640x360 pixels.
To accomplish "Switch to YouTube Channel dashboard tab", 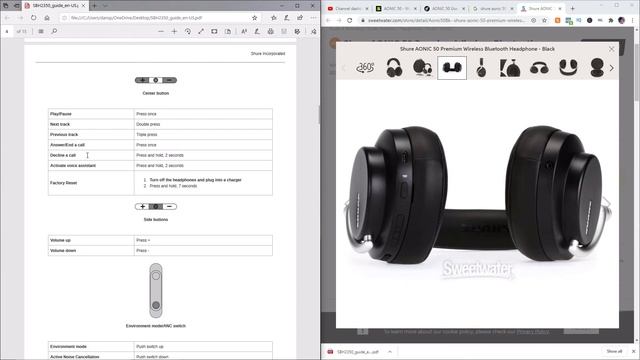I will click(347, 9).
